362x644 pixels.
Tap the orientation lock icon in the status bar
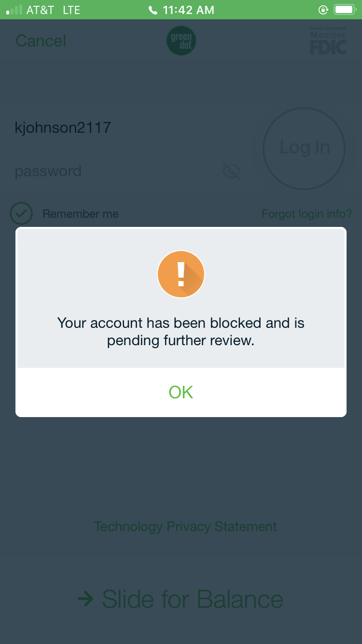click(x=323, y=9)
